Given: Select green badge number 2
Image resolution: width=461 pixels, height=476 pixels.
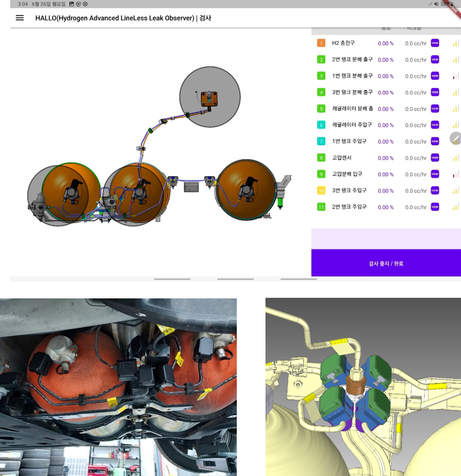Looking at the screenshot, I should click(321, 60).
